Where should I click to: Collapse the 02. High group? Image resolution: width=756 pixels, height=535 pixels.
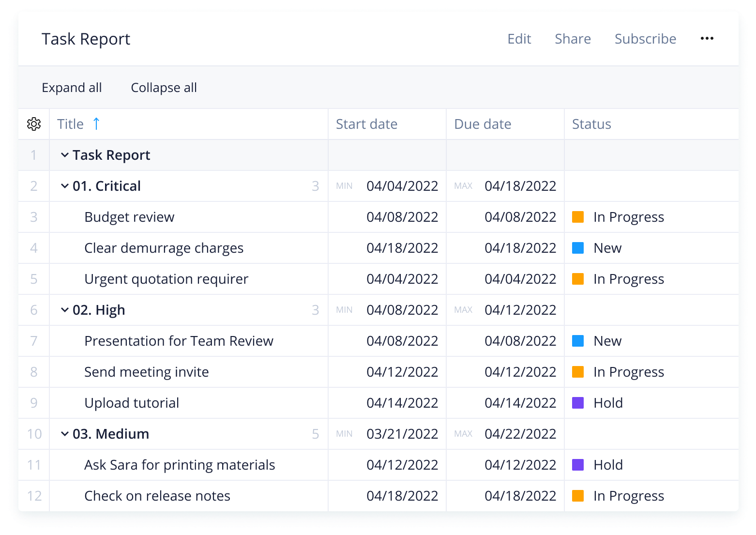click(65, 310)
